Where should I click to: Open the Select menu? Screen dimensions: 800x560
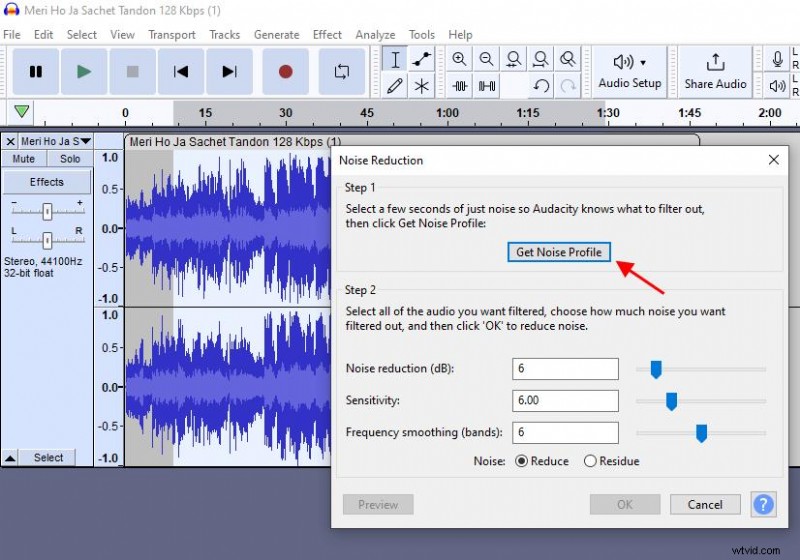(x=82, y=35)
